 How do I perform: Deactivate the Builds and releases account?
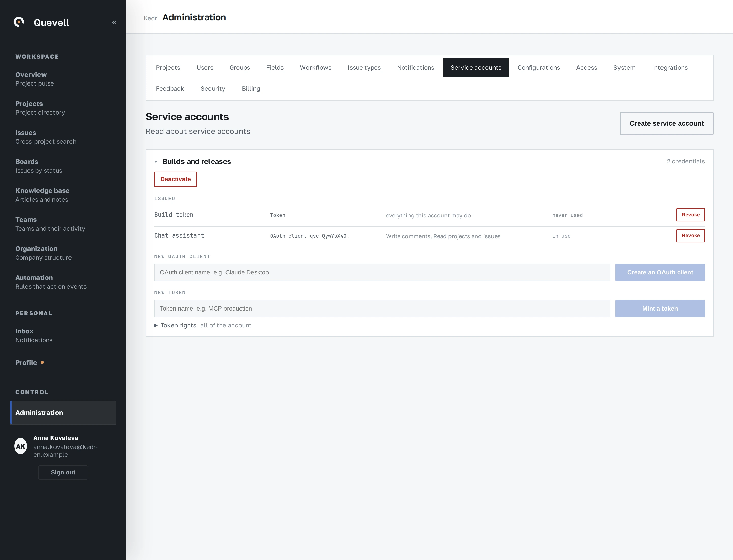176,179
